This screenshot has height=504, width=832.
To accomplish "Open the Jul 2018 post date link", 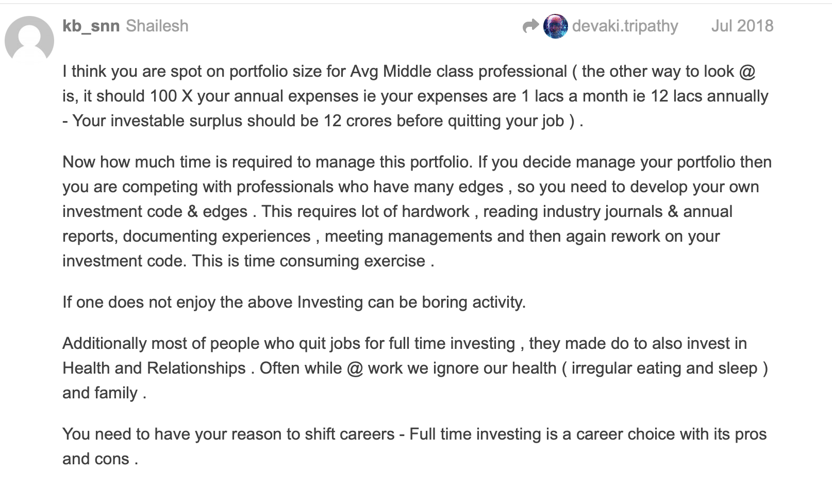I will pos(742,26).
